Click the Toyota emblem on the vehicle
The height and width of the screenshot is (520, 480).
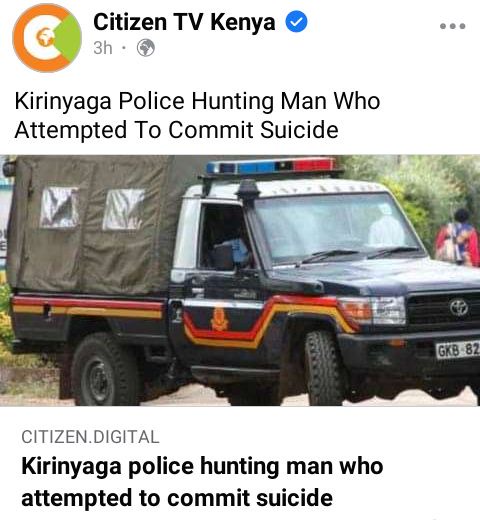459,307
